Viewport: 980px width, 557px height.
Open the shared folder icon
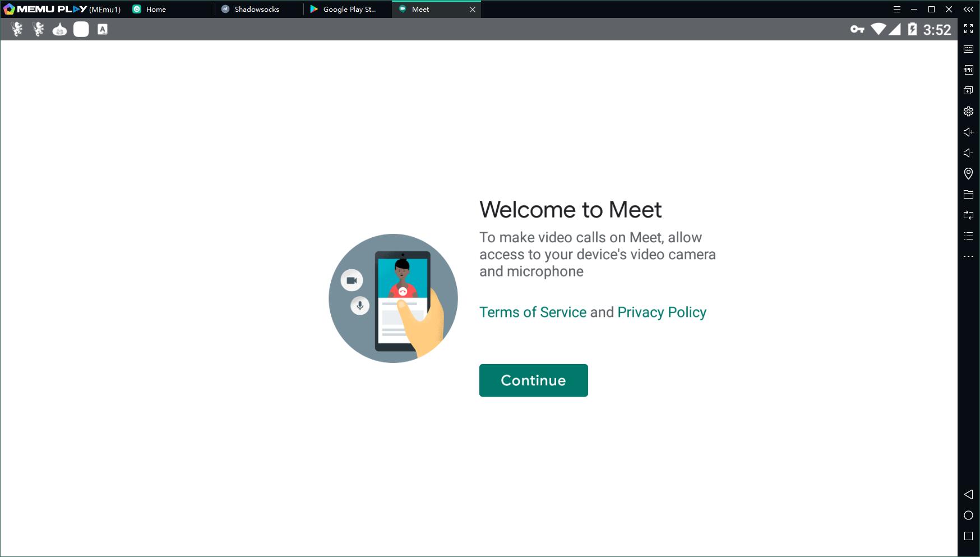coord(968,195)
